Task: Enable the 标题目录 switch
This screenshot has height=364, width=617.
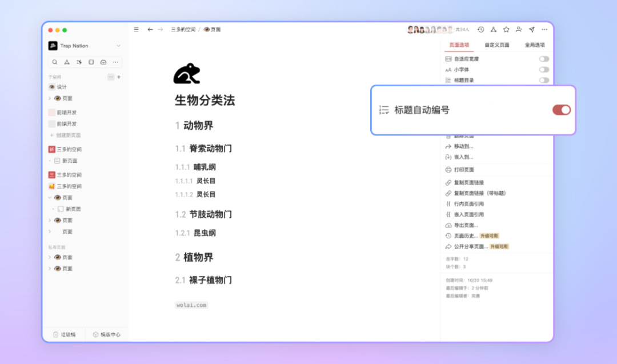Action: click(544, 80)
